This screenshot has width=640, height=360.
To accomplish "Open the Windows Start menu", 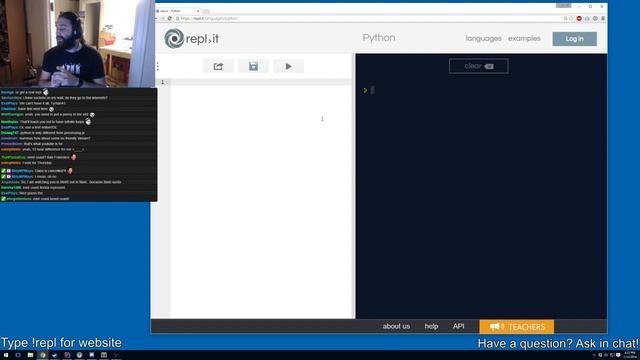I will point(6,355).
